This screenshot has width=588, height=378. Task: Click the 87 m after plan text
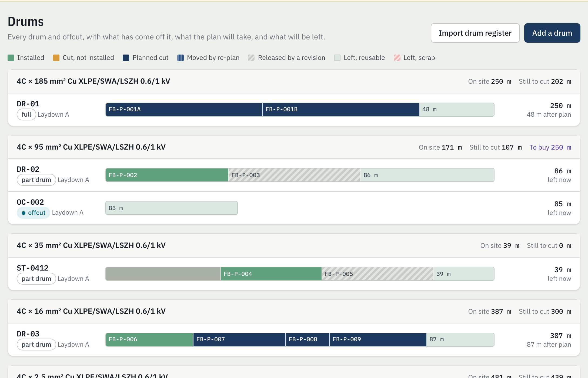coord(549,345)
